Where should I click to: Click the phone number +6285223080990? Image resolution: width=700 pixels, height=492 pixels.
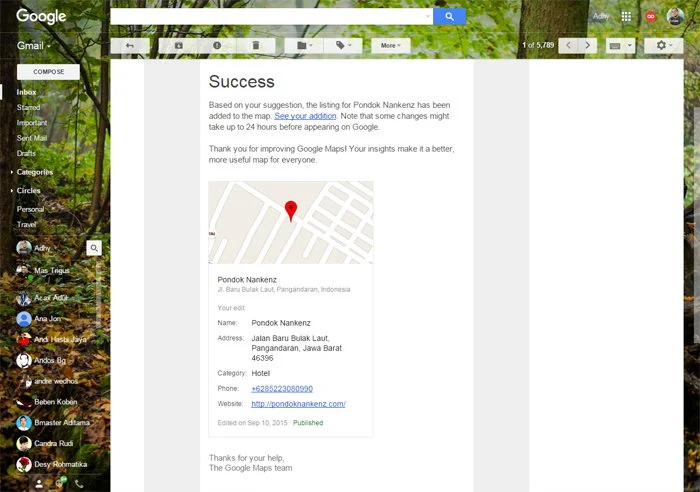pos(282,389)
